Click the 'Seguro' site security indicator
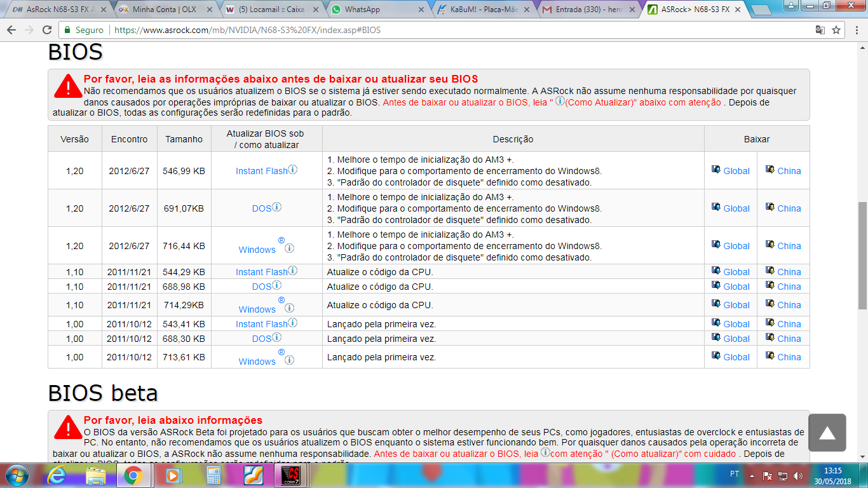Screen dimensions: 868x488 click(x=83, y=30)
